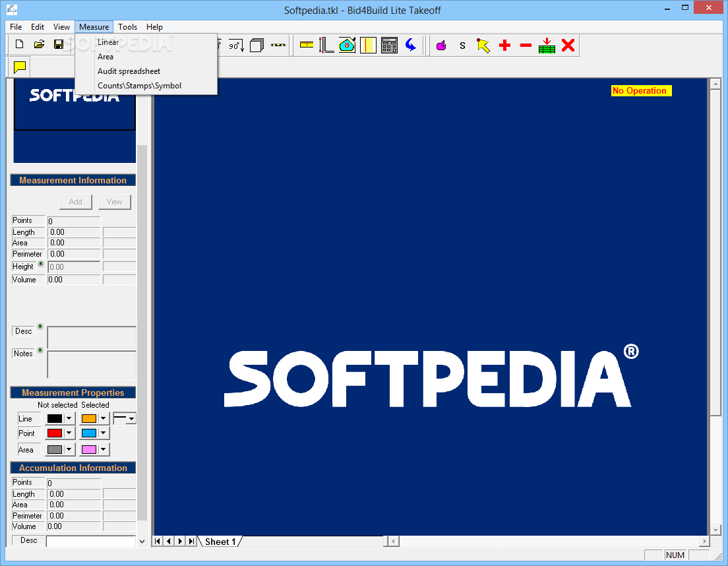Click the orange selected Line color swatch

[x=88, y=418]
